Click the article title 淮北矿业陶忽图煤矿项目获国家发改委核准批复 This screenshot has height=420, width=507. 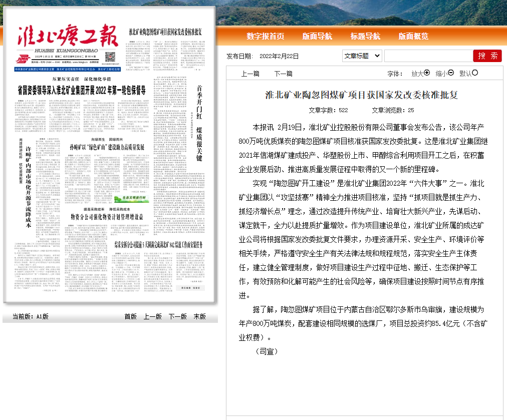[x=362, y=95]
